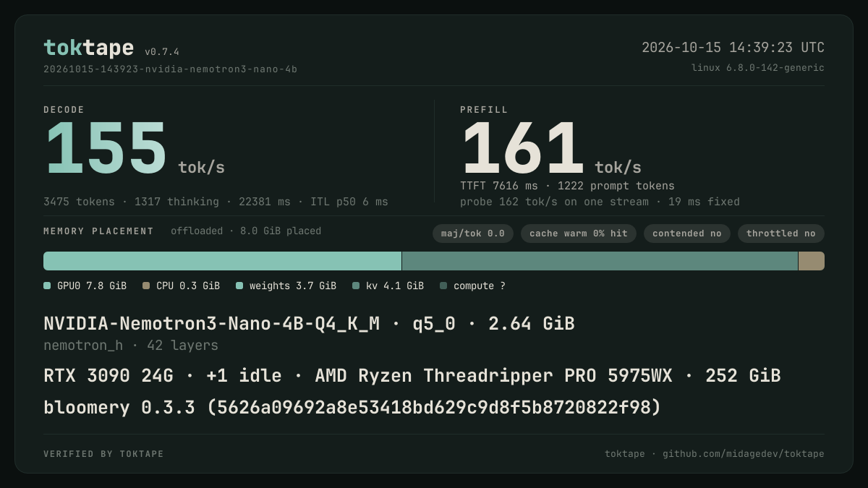
Task: Click nemotron_h · 42 layers text
Action: coord(131,346)
